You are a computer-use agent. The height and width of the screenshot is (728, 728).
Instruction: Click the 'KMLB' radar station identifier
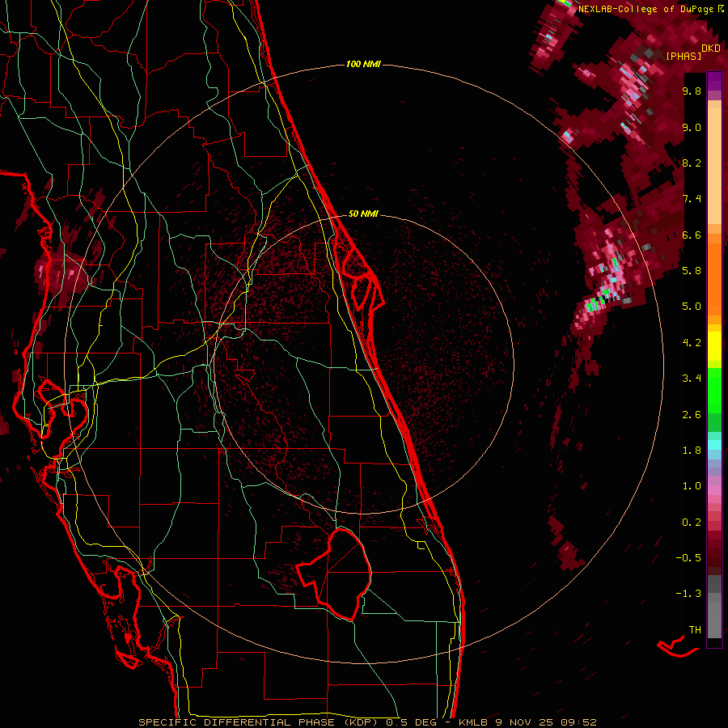click(x=472, y=722)
